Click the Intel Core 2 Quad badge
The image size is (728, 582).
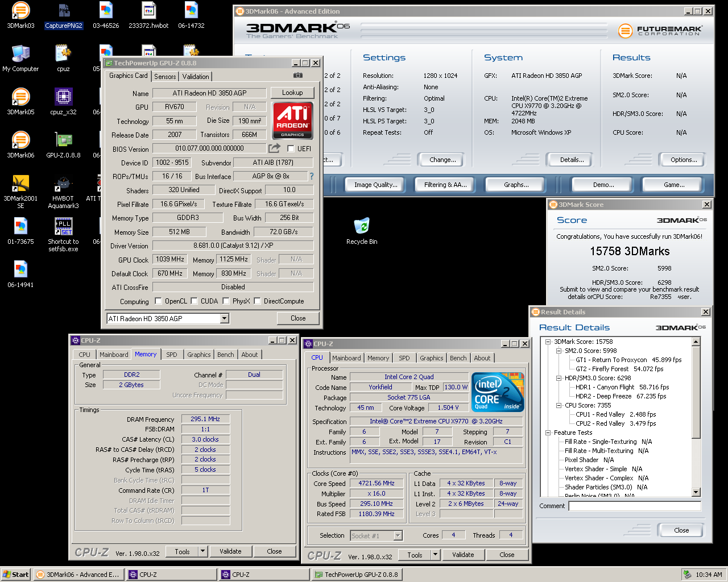tap(498, 392)
